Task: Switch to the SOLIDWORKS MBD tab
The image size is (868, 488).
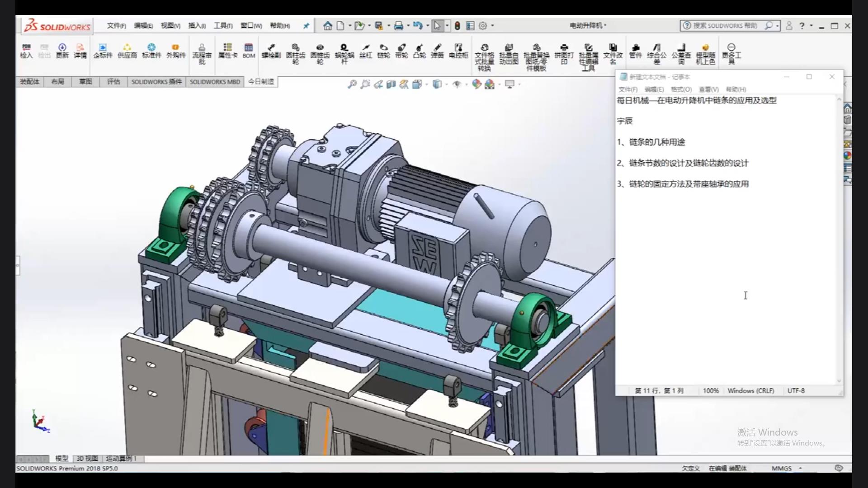Action: 215,82
